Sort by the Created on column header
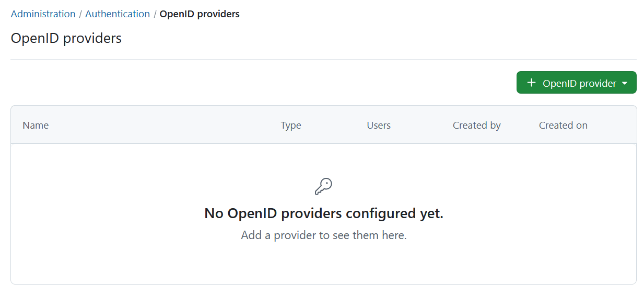 click(x=563, y=125)
